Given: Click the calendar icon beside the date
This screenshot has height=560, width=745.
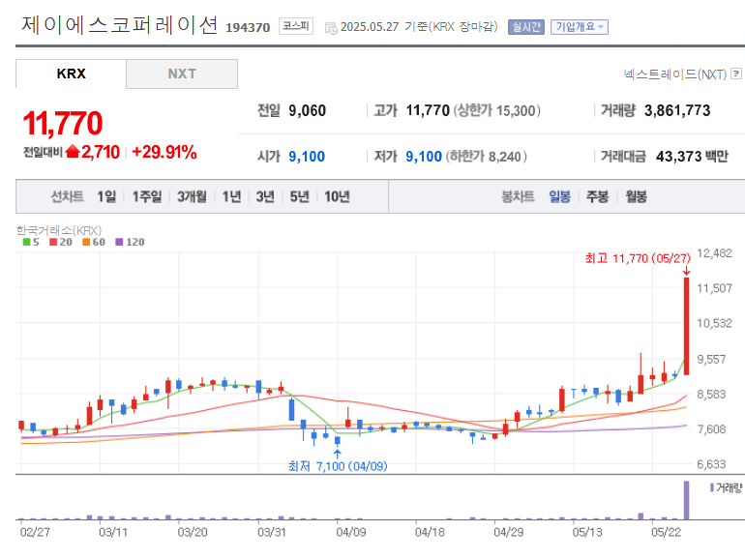Looking at the screenshot, I should coord(331,27).
